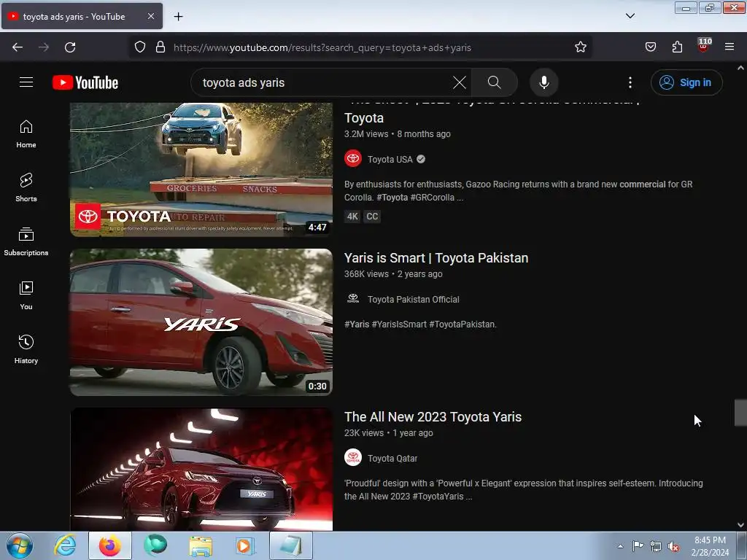Open the media player taskbar icon

[245, 545]
